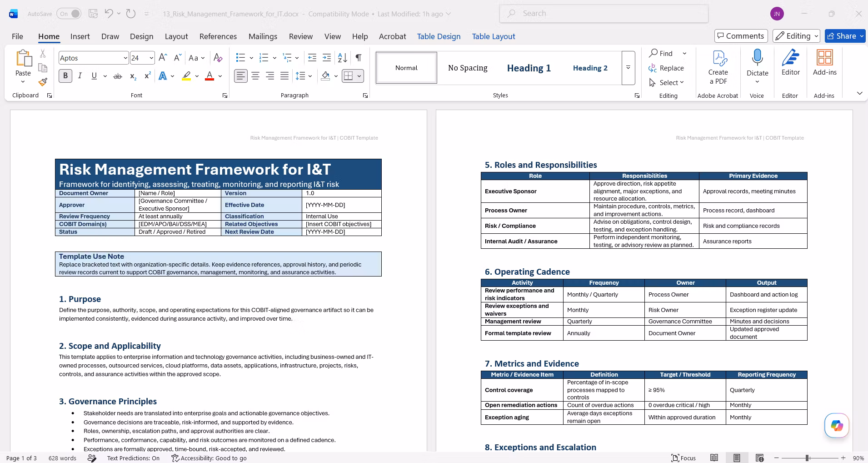This screenshot has width=868, height=463.
Task: Open the Editor pane
Action: (791, 63)
